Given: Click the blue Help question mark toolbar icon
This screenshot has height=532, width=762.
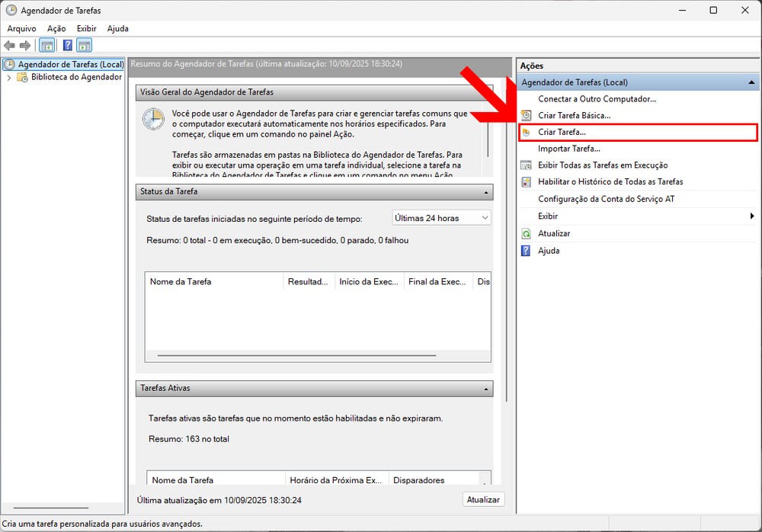Looking at the screenshot, I should [x=68, y=46].
